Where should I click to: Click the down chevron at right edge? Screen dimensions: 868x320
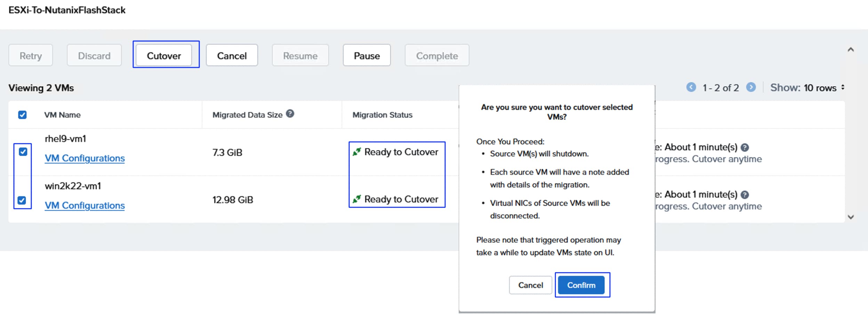(x=851, y=217)
